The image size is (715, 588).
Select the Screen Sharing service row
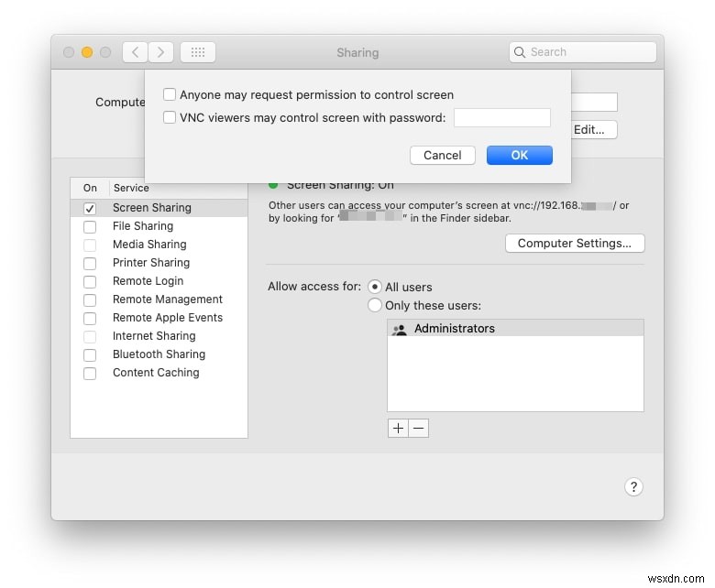coord(159,208)
